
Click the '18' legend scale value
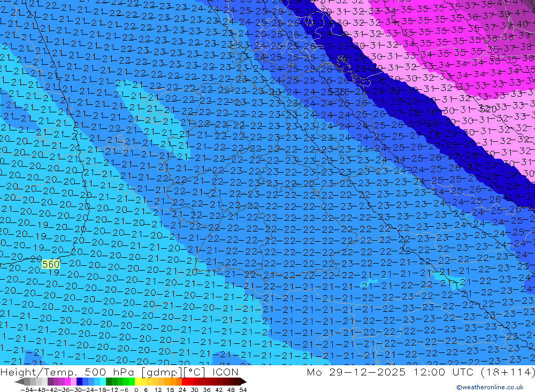tap(170, 390)
